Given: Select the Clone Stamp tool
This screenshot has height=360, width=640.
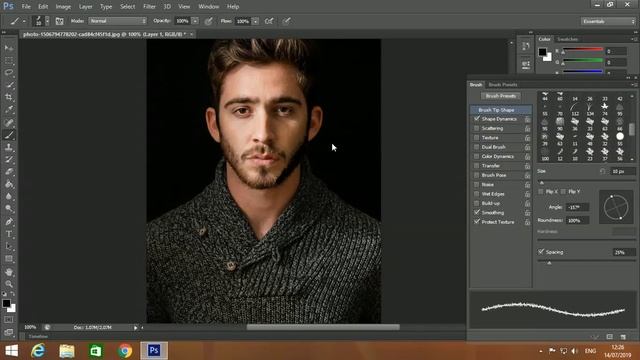Looking at the screenshot, I should pyautogui.click(x=9, y=147).
